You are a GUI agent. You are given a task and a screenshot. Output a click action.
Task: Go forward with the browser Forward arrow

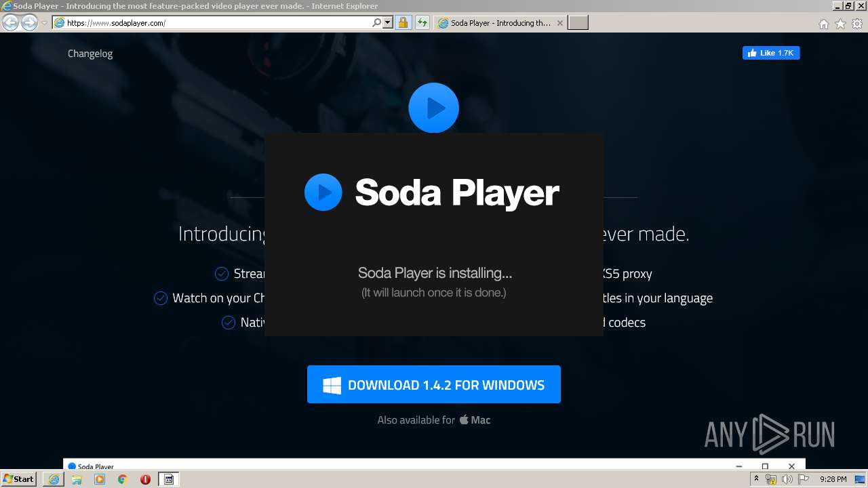[x=29, y=22]
